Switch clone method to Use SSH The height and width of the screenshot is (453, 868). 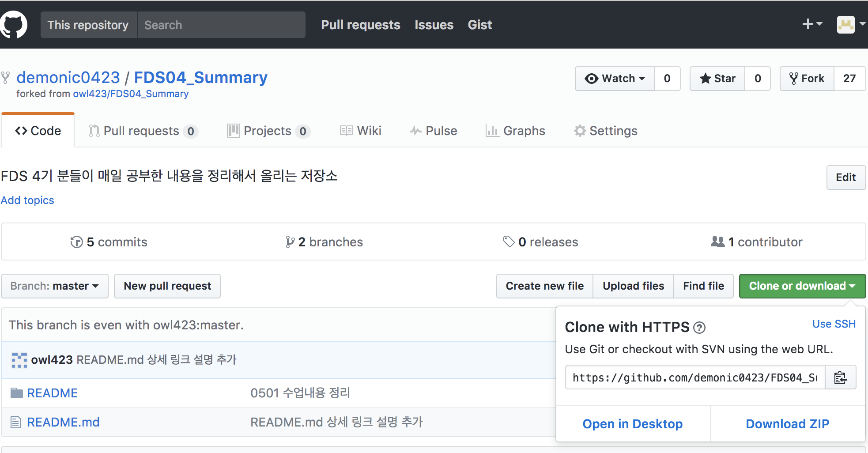[x=834, y=324]
